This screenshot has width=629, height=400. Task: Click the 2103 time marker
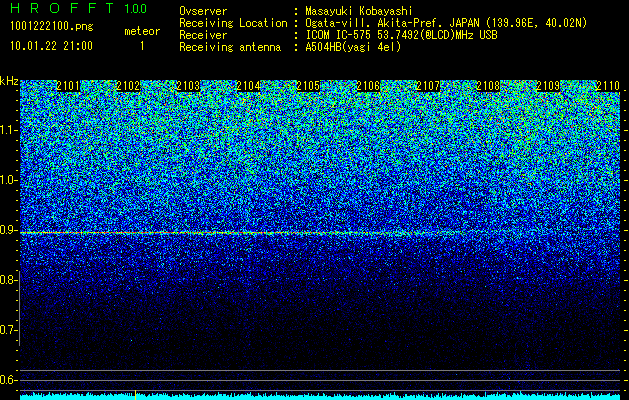188,86
